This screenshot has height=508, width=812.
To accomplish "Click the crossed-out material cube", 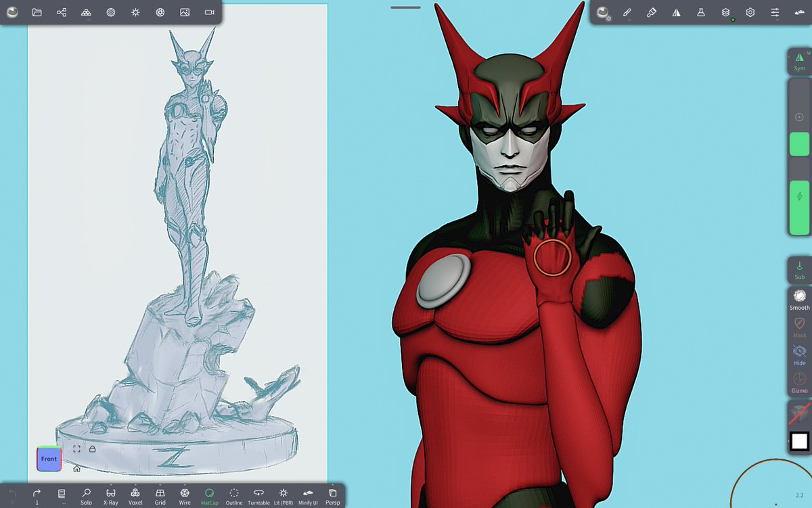I will point(800,414).
